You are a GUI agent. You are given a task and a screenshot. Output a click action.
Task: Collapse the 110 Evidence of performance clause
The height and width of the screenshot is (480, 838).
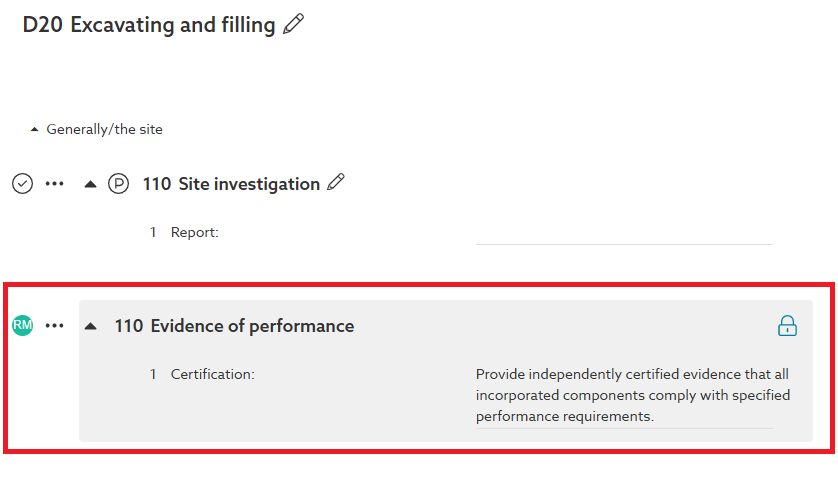click(91, 326)
